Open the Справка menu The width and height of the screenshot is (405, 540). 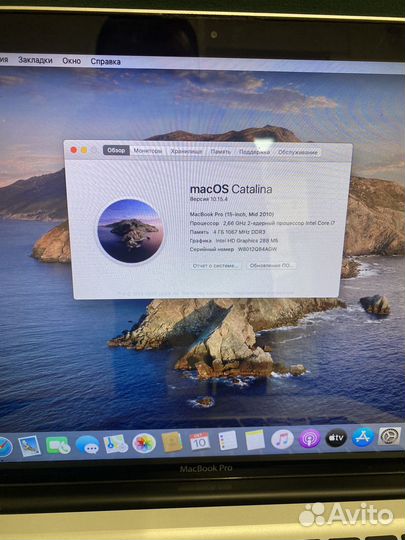pyautogui.click(x=105, y=62)
